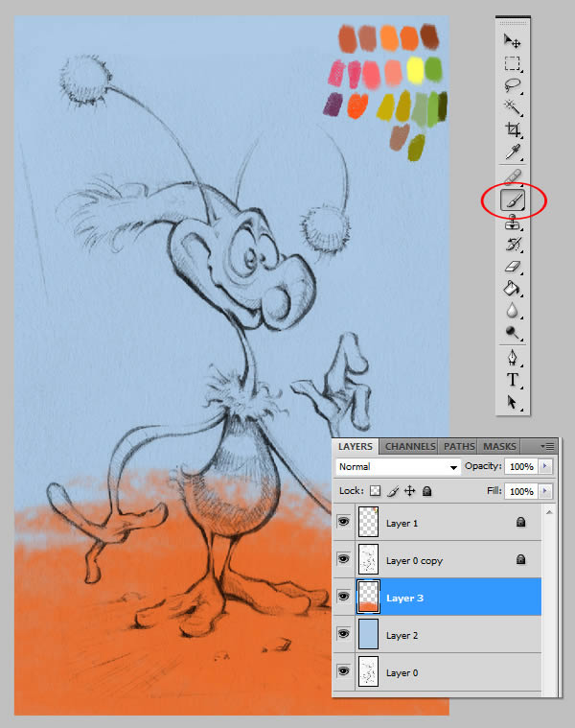Click Layer 0 copy thumbnail
Image resolution: width=575 pixels, height=728 pixels.
click(369, 559)
